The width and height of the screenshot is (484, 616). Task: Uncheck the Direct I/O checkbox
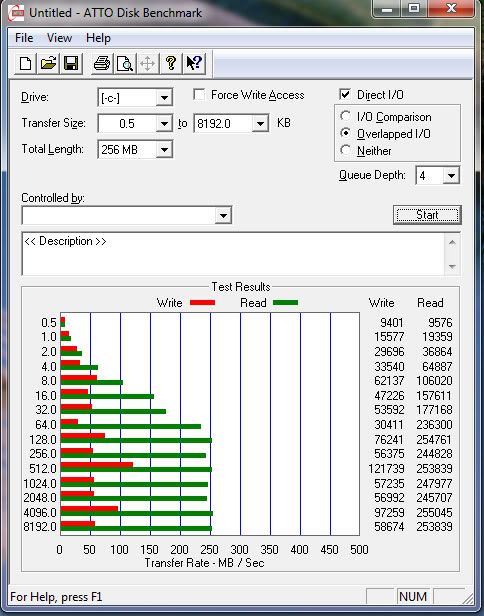tap(345, 95)
